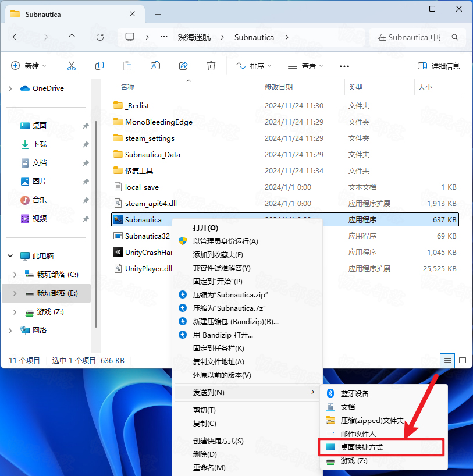
Task: Go up one folder level
Action: point(72,37)
